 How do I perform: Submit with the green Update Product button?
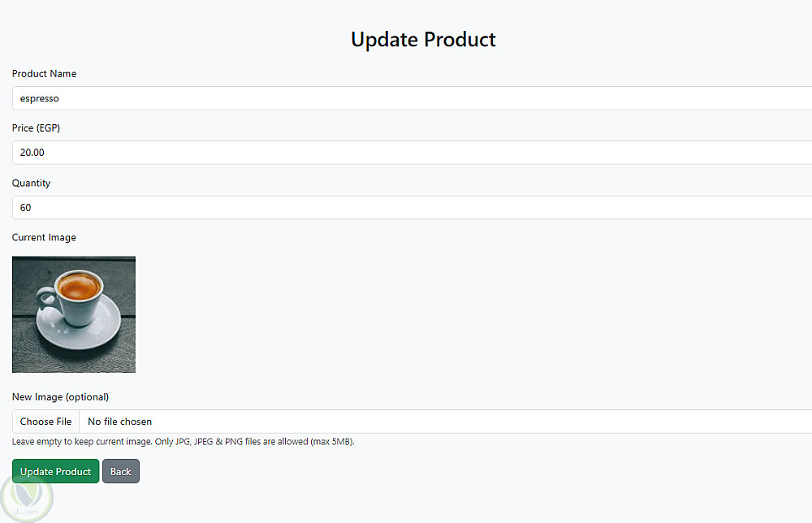pos(55,471)
